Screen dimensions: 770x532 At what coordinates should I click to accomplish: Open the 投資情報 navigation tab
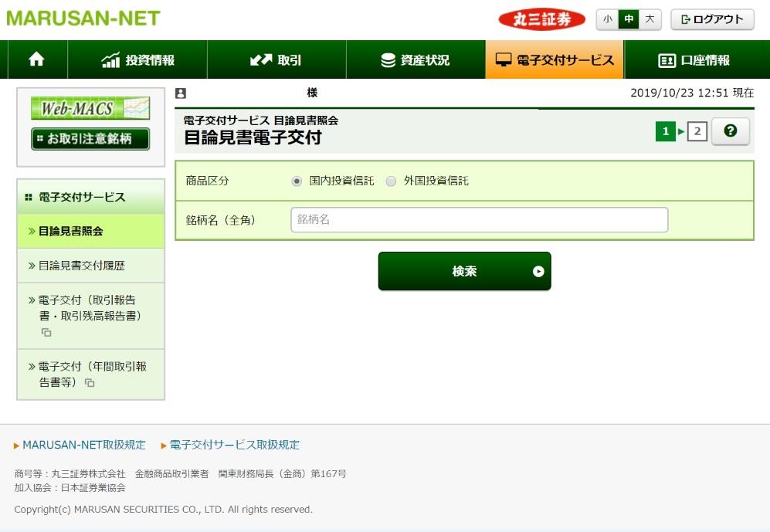(x=137, y=60)
